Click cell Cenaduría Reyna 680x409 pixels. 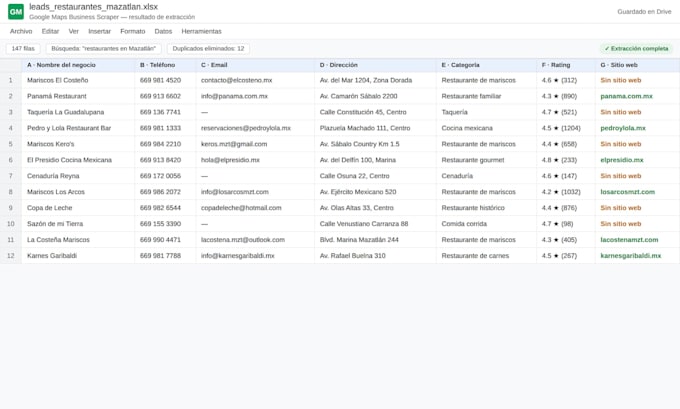[x=78, y=176]
